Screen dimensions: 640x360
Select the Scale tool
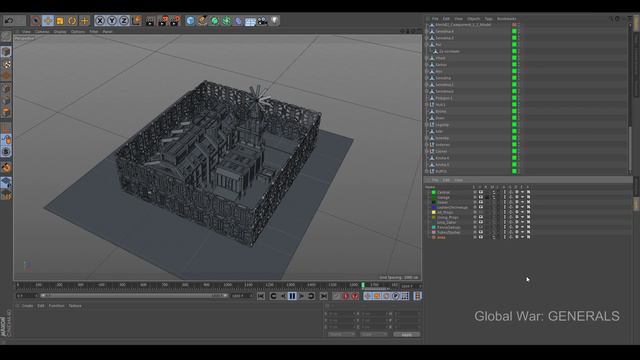[60, 20]
